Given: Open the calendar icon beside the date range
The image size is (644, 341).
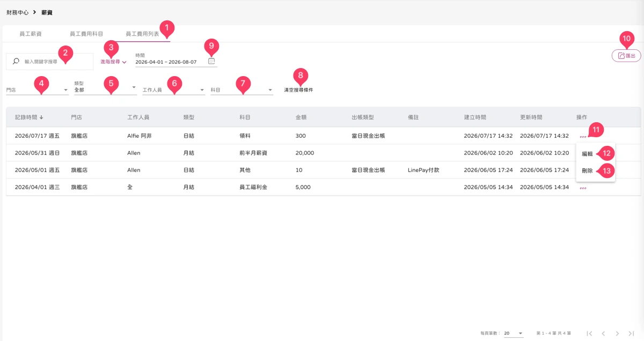Looking at the screenshot, I should pos(211,62).
